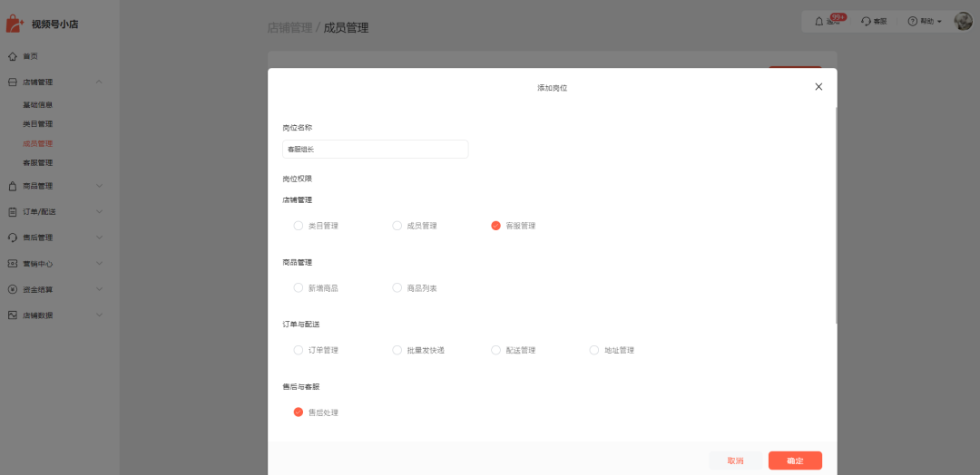Click the dialog's vertical scrollbar
This screenshot has width=980, height=475.
click(836, 216)
